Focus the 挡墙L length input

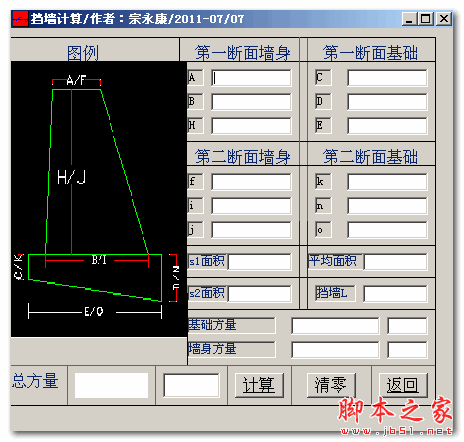point(395,294)
